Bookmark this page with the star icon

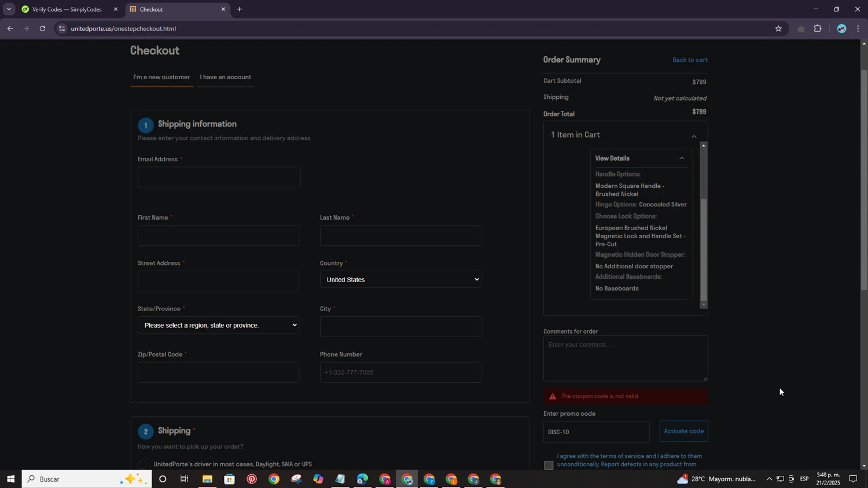pos(778,28)
